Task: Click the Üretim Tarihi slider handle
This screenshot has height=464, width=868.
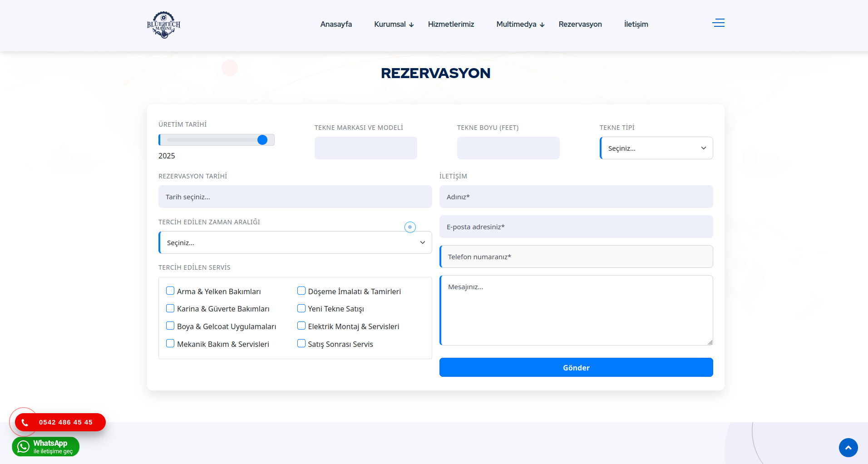Action: click(x=262, y=140)
